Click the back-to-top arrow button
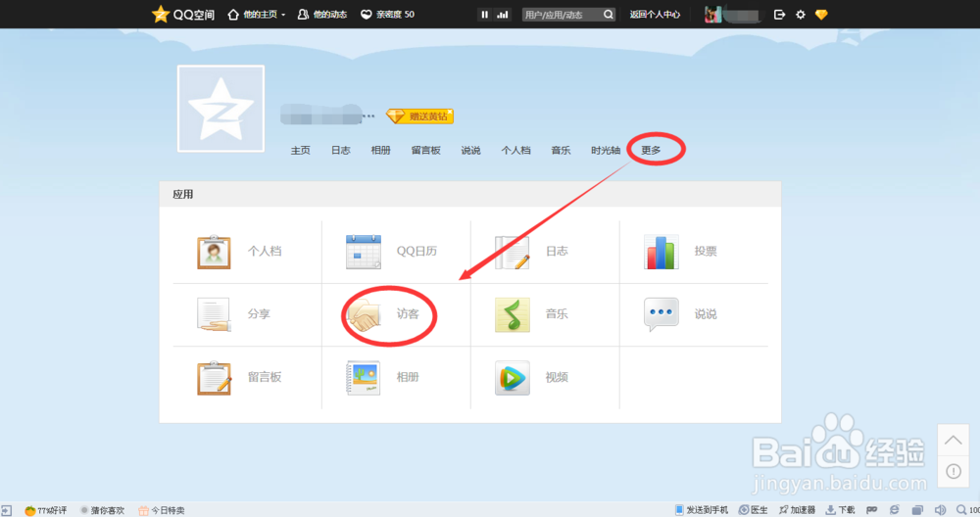This screenshot has width=980, height=517. pyautogui.click(x=954, y=441)
